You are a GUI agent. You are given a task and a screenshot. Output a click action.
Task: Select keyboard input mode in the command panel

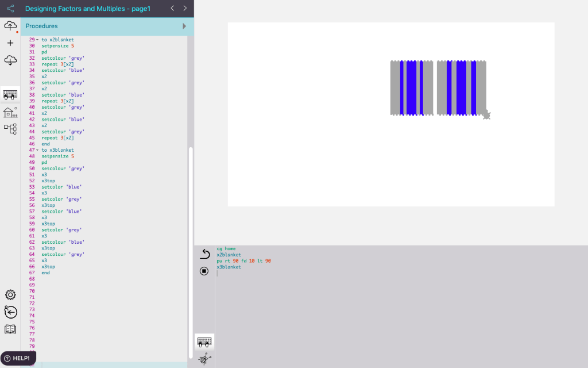click(204, 342)
